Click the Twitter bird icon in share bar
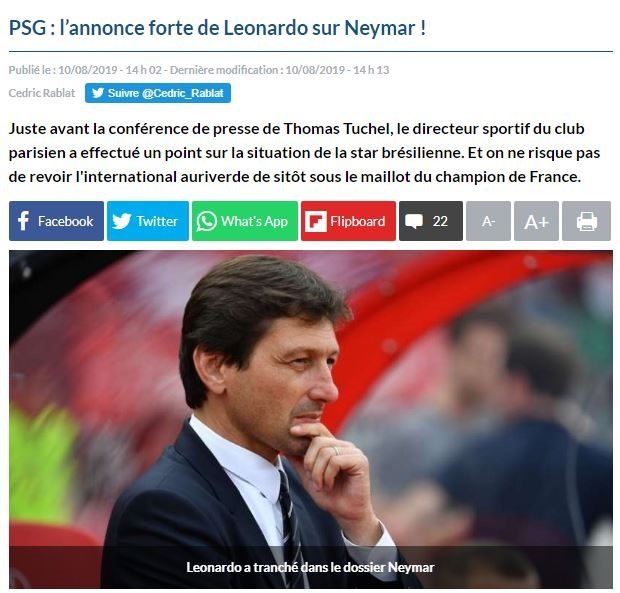 click(121, 221)
